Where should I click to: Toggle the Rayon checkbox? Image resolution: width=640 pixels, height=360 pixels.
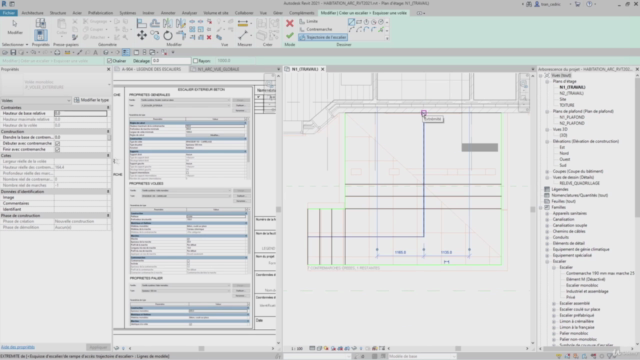(195, 61)
